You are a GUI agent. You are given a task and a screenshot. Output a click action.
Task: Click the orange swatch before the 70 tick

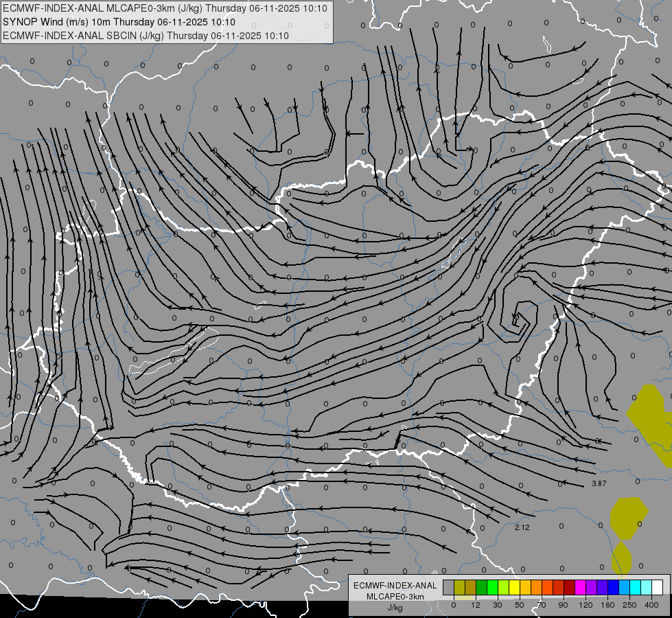(x=537, y=587)
